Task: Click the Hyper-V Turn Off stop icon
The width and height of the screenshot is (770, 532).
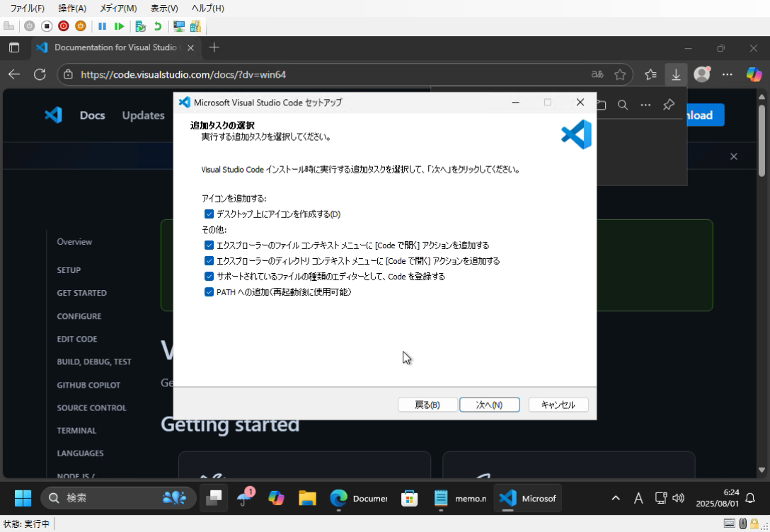Action: click(47, 26)
